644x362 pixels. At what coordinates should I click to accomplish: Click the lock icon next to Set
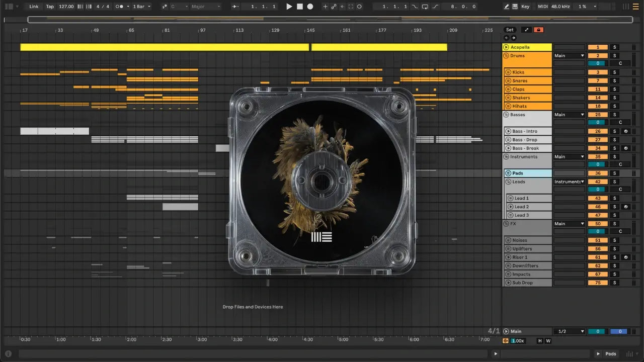538,30
